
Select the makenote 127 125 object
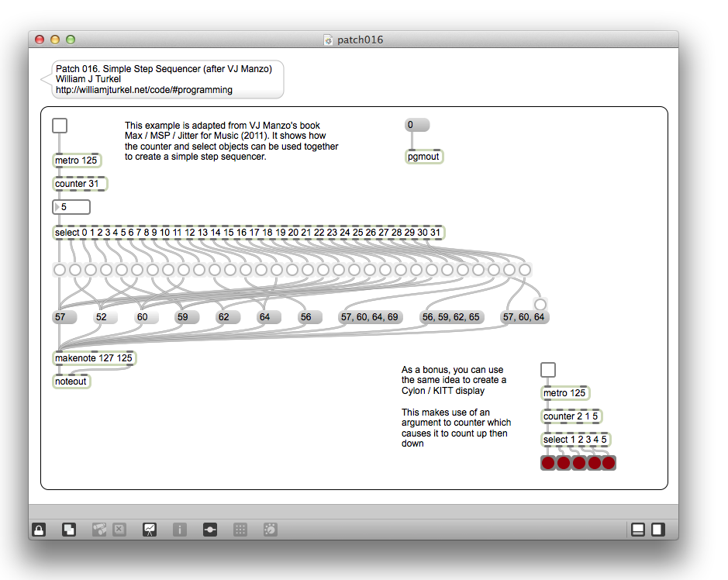point(94,358)
